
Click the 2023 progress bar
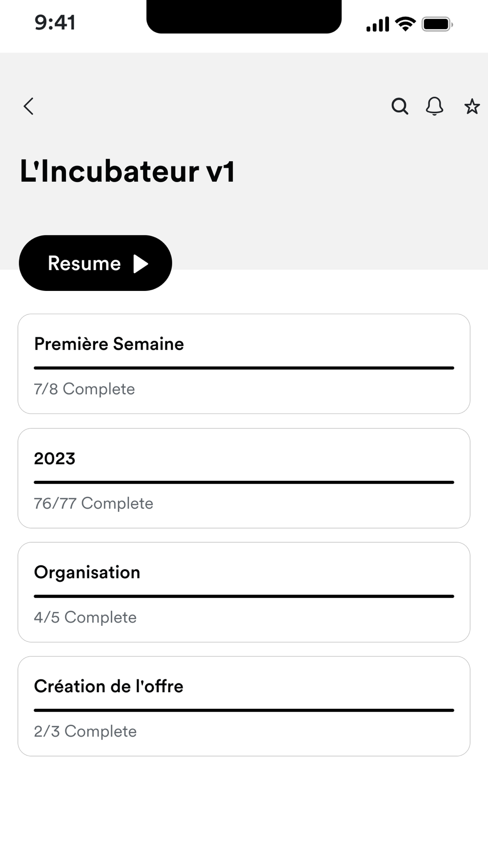[244, 482]
